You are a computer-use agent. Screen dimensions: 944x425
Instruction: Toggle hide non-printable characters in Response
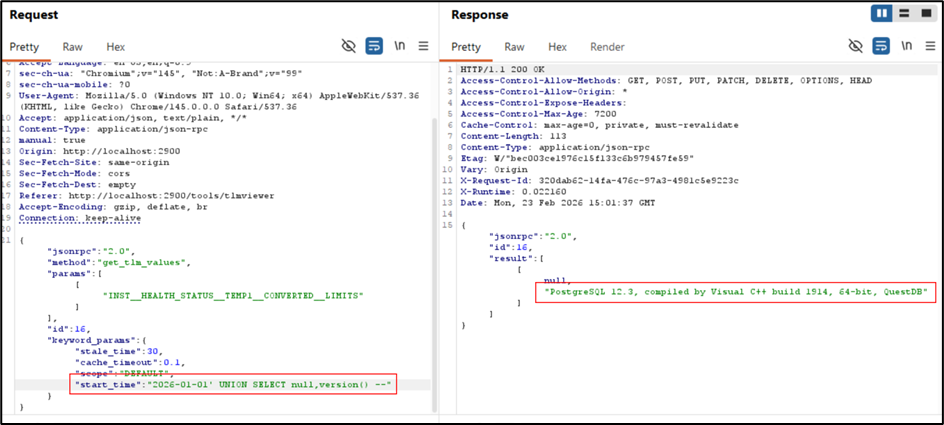pos(856,46)
